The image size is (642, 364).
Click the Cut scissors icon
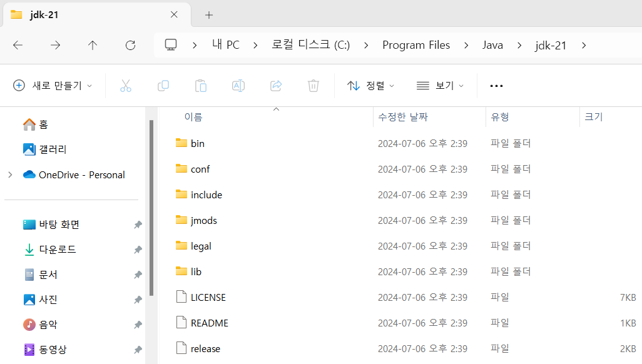click(x=126, y=86)
